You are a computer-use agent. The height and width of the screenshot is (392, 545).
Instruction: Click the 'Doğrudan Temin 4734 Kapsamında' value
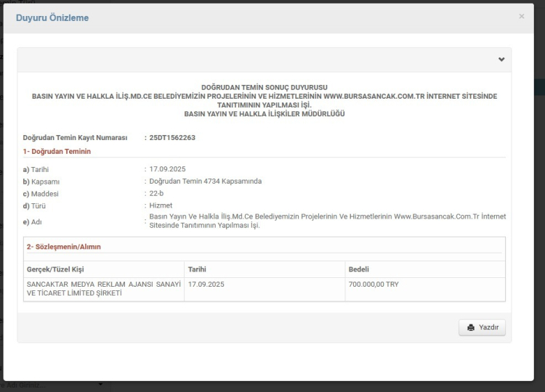pyautogui.click(x=205, y=181)
